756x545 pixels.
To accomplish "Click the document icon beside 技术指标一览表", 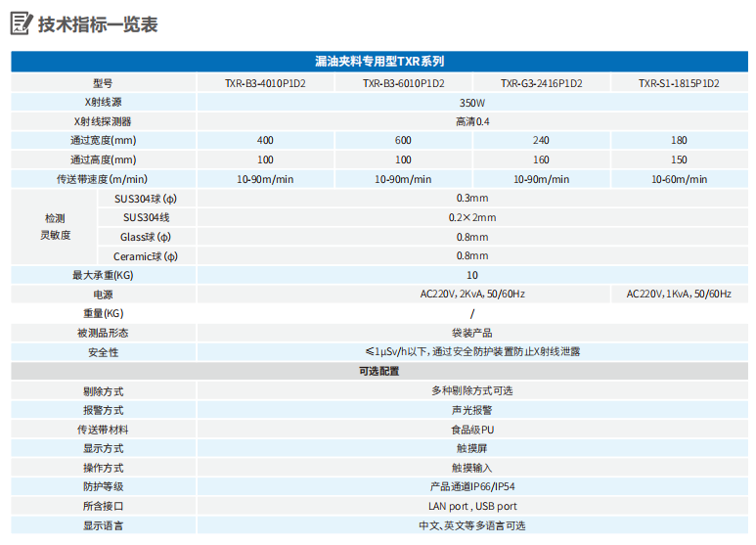I will [x=21, y=24].
